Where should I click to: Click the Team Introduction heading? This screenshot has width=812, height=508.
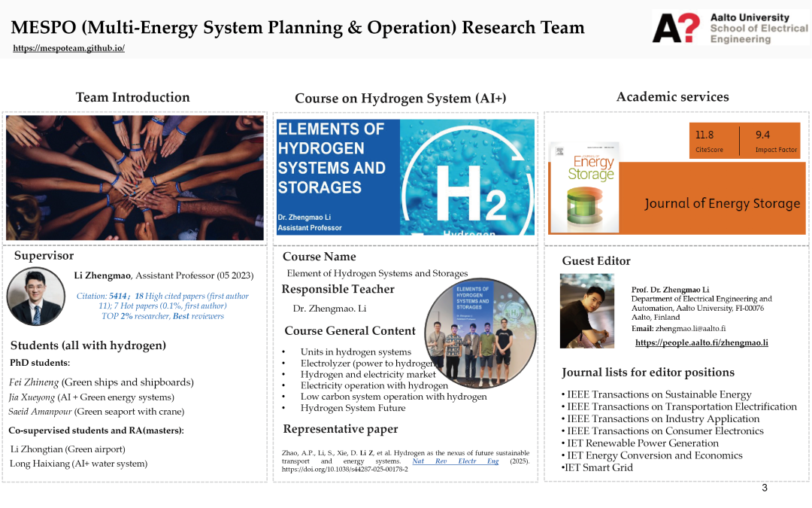132,97
